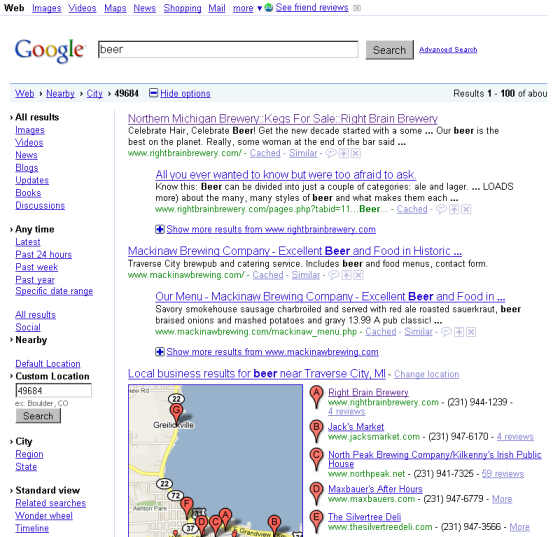The height and width of the screenshot is (537, 560).
Task: Click marker D beside Maxbauer's After Hours
Action: pos(316,493)
